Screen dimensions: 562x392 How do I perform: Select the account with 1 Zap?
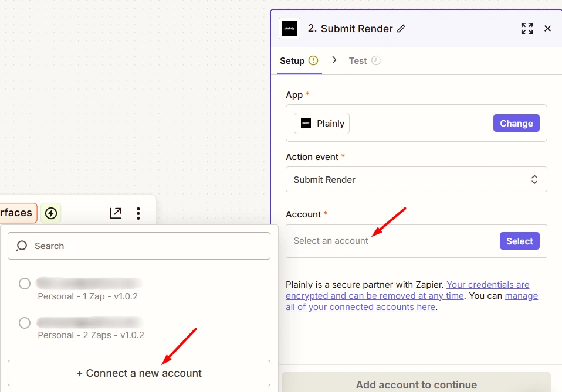(x=25, y=284)
